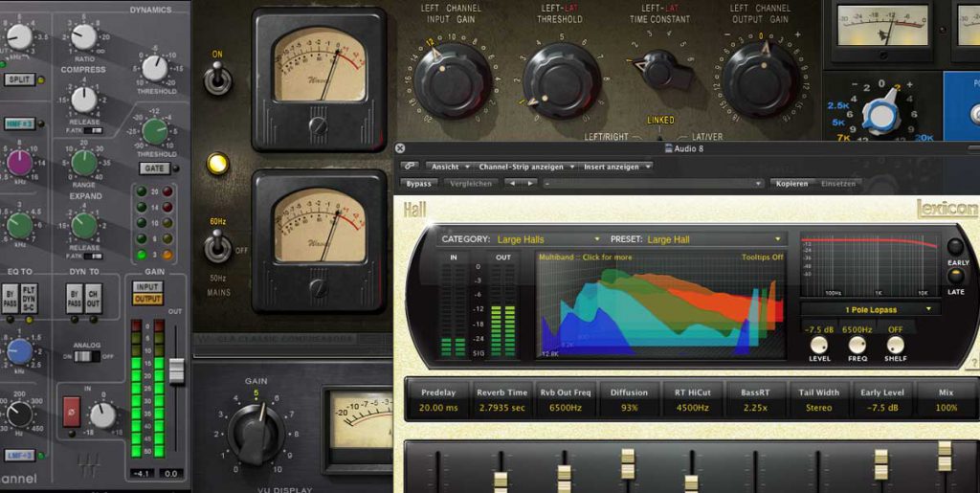The height and width of the screenshot is (493, 980).
Task: Click the Lexicon FREQ knob
Action: 857,345
